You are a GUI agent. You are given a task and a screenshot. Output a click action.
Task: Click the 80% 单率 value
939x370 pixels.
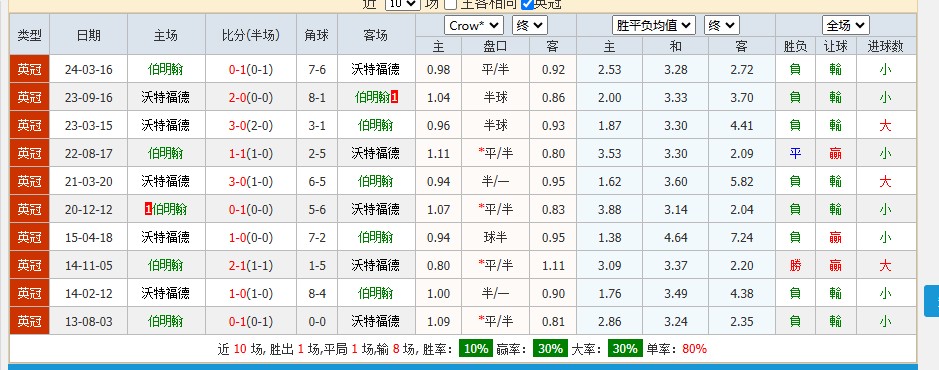(694, 348)
